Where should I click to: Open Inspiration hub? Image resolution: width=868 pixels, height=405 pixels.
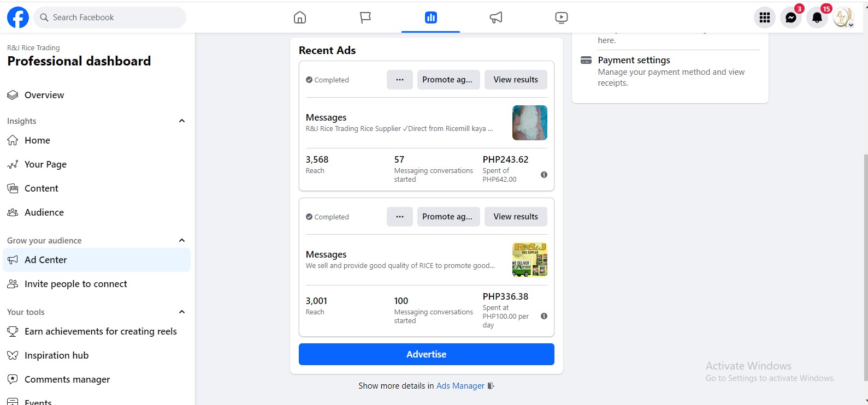point(97,355)
